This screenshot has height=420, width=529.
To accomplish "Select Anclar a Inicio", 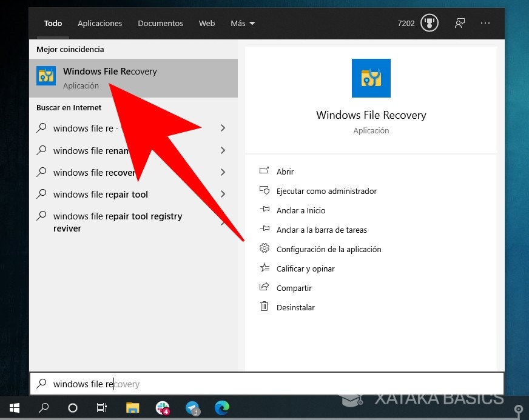I will (x=301, y=210).
